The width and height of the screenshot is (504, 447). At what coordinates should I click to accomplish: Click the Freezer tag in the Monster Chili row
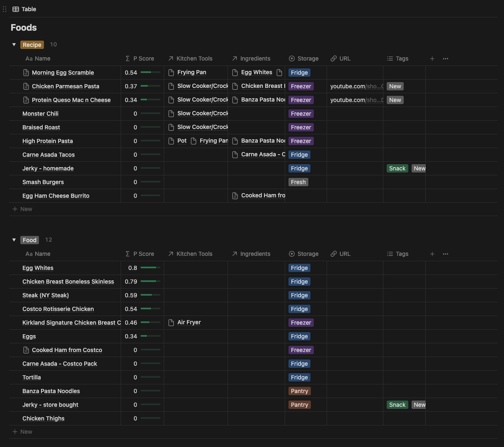tap(301, 114)
